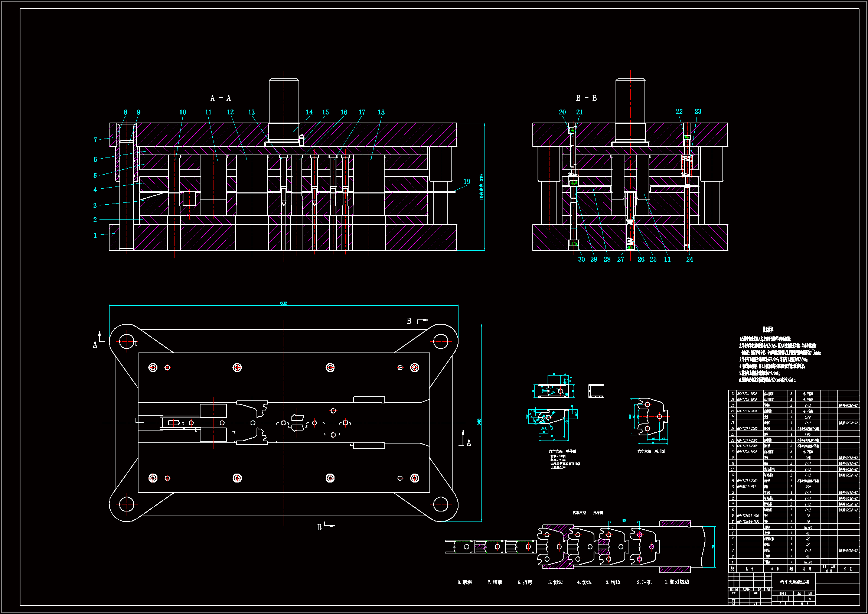Click the step label 1.侧刃切边

tap(677, 582)
